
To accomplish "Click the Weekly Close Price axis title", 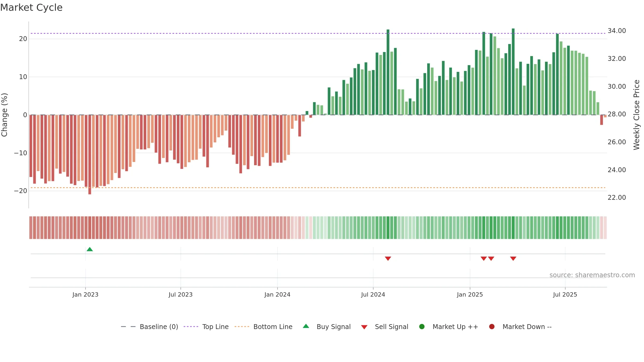I will pos(636,115).
